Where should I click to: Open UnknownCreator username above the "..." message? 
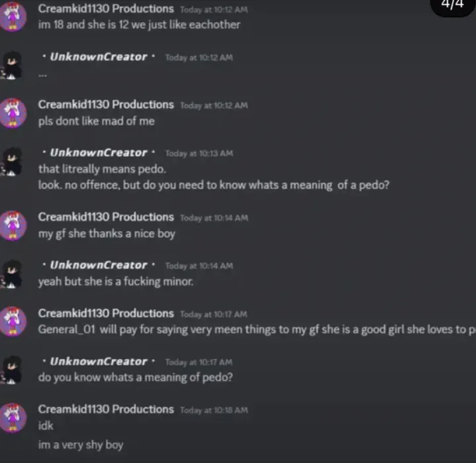[x=99, y=57]
